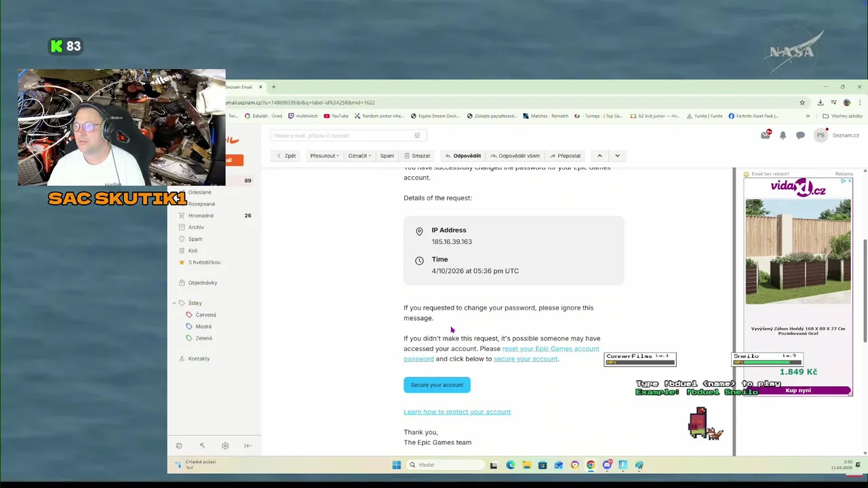
Task: Open the Matches - Rematch bookmark
Action: tap(545, 116)
